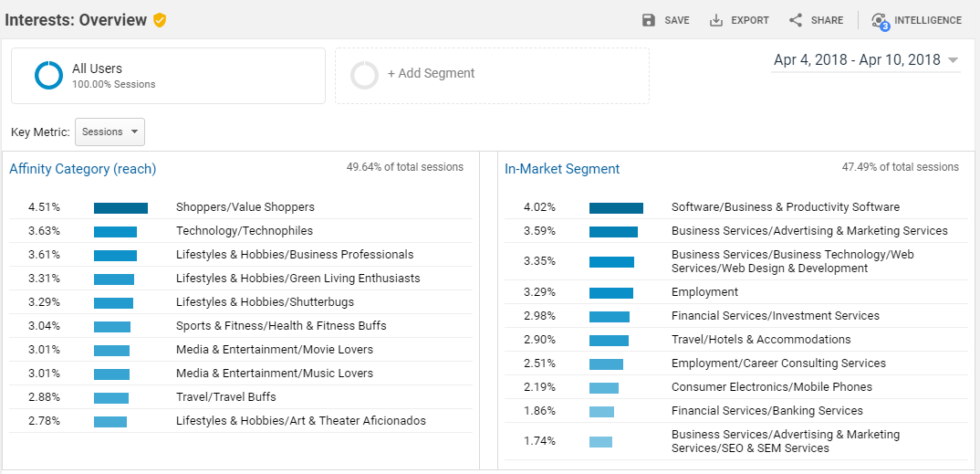Click the All Users blue circle icon
This screenshot has height=474, width=980.
pos(48,75)
